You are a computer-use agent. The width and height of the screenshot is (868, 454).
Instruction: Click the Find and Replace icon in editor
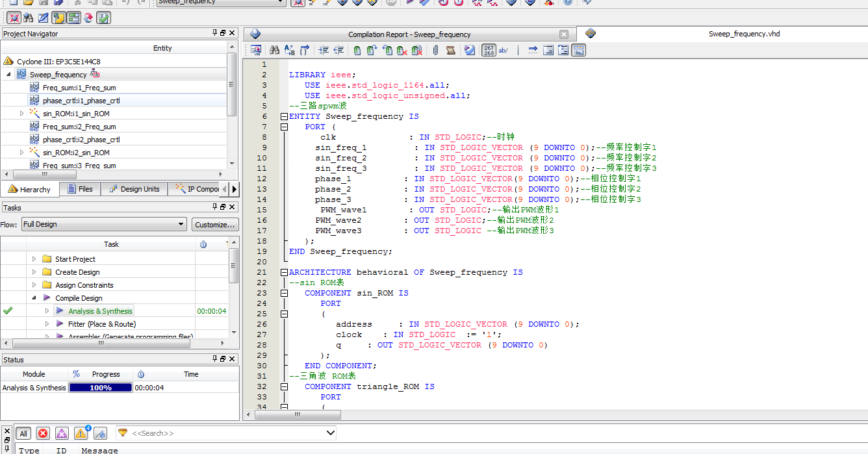(x=290, y=50)
